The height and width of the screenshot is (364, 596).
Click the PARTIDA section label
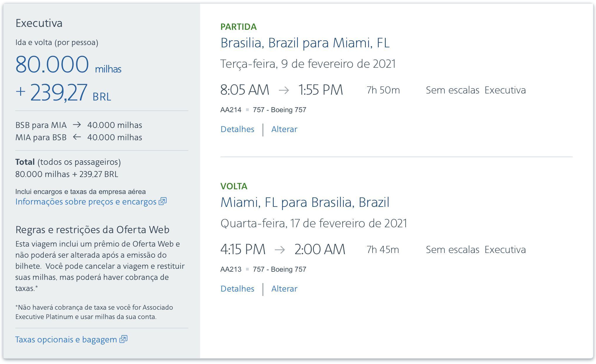pyautogui.click(x=239, y=27)
